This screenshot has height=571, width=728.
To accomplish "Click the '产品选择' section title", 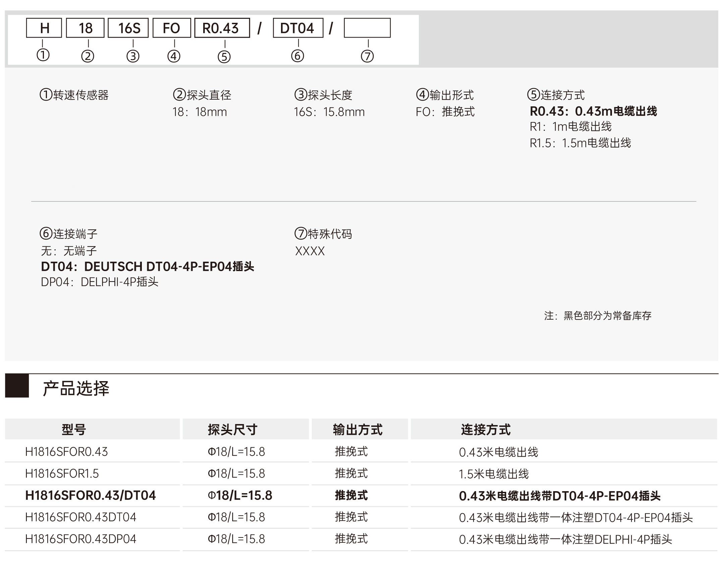I will [x=76, y=389].
